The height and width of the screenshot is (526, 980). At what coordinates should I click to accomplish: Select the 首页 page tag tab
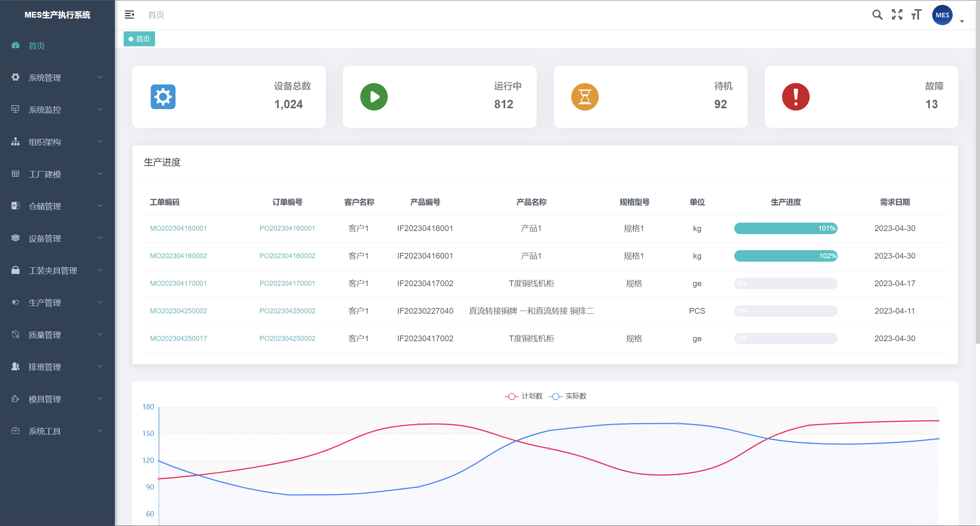coord(139,39)
